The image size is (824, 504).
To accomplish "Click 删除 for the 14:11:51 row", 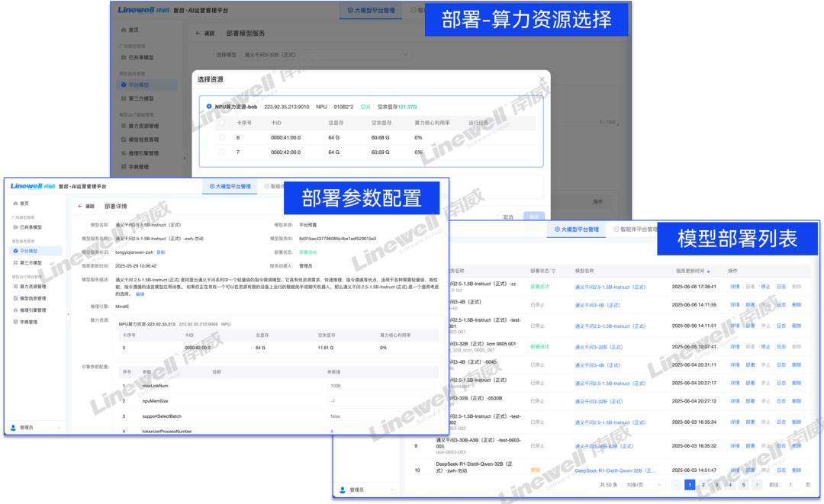I will 797,326.
